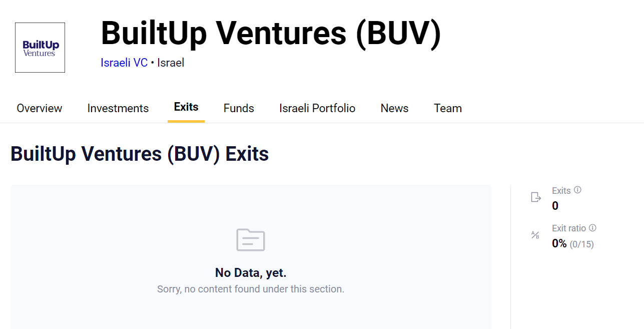Click the info icon beside Exits
644x329 pixels.
coord(577,190)
